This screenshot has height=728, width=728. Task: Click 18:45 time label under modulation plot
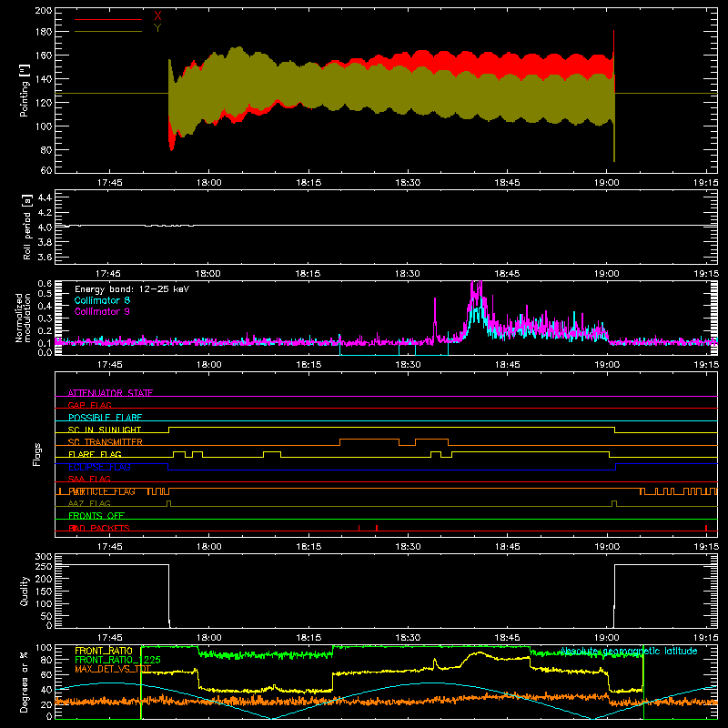(507, 365)
